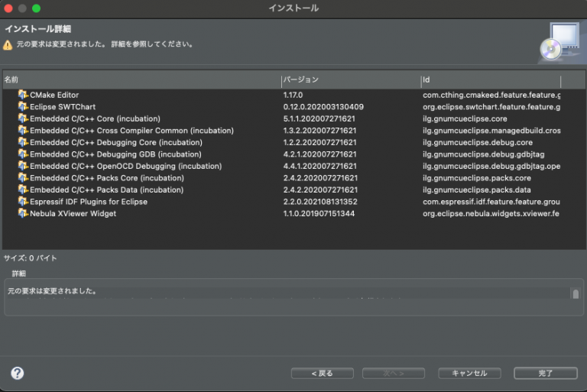
Task: Select Embedded C/C++ Packs Core row
Action: tap(107, 178)
